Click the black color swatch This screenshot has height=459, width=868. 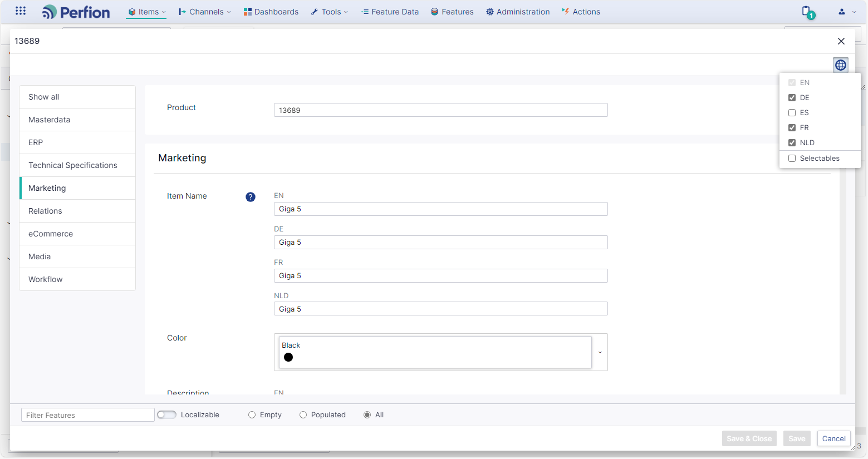click(x=288, y=357)
